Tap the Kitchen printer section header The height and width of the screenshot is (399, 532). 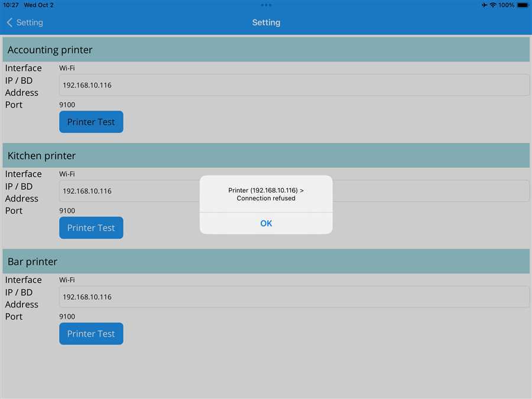pyautogui.click(x=266, y=155)
